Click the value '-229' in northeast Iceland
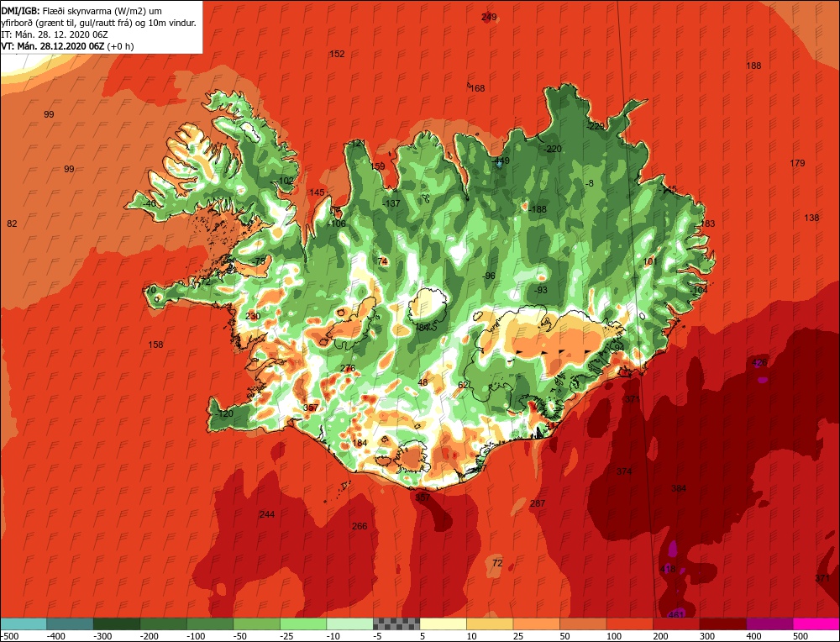Screen dimensions: 840x642 point(595,127)
